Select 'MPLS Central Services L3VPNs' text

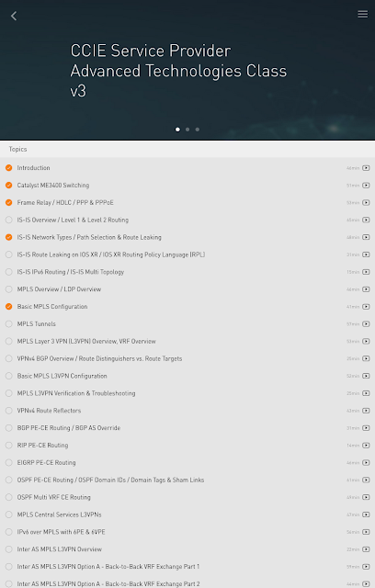point(59,514)
